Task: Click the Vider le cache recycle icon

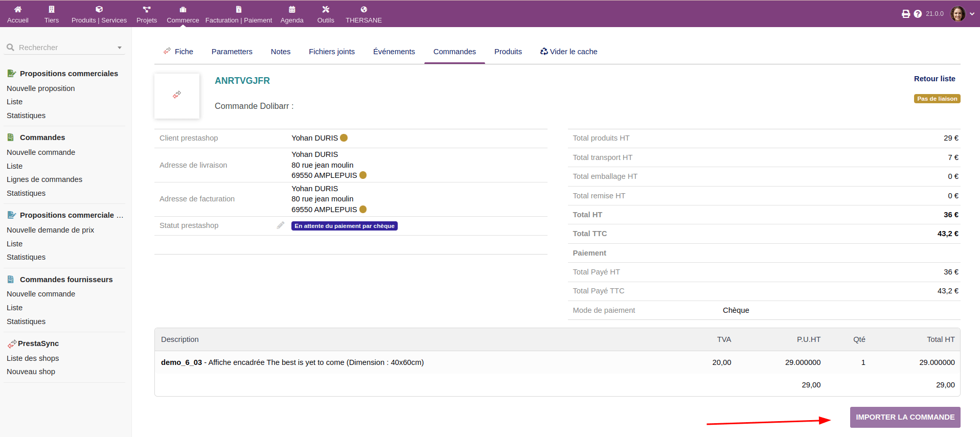Action: (544, 52)
